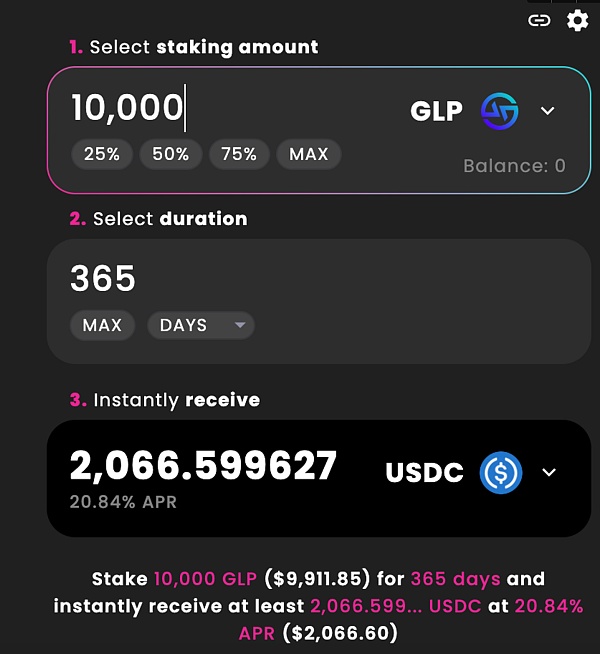Viewport: 600px width, 654px height.
Task: Click the copy link icon
Action: (x=539, y=20)
